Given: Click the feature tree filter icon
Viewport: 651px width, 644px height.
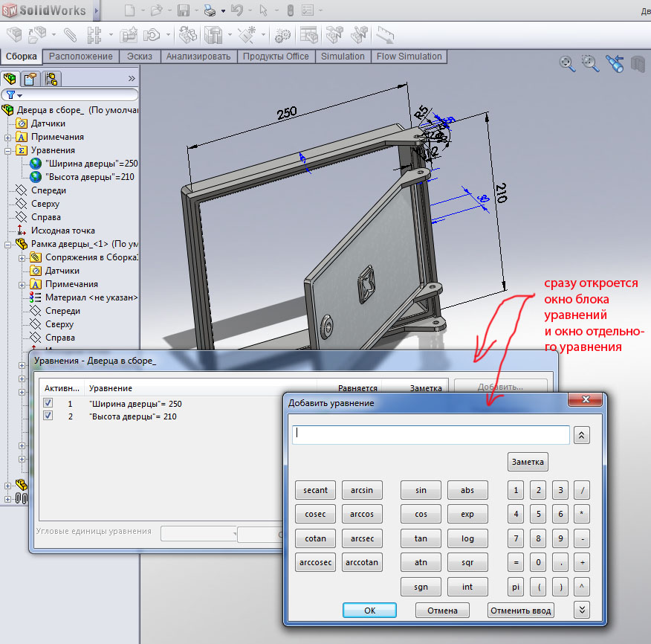Looking at the screenshot, I should (11, 95).
